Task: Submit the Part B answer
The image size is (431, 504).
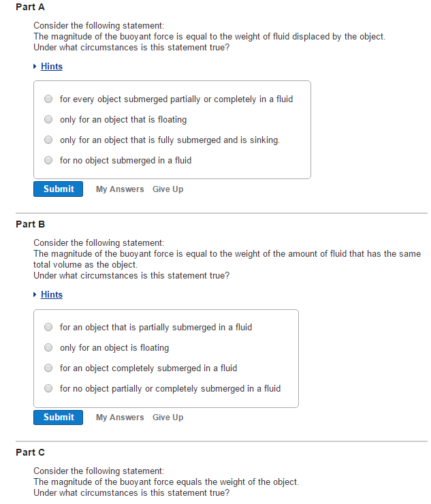Action: pos(58,418)
